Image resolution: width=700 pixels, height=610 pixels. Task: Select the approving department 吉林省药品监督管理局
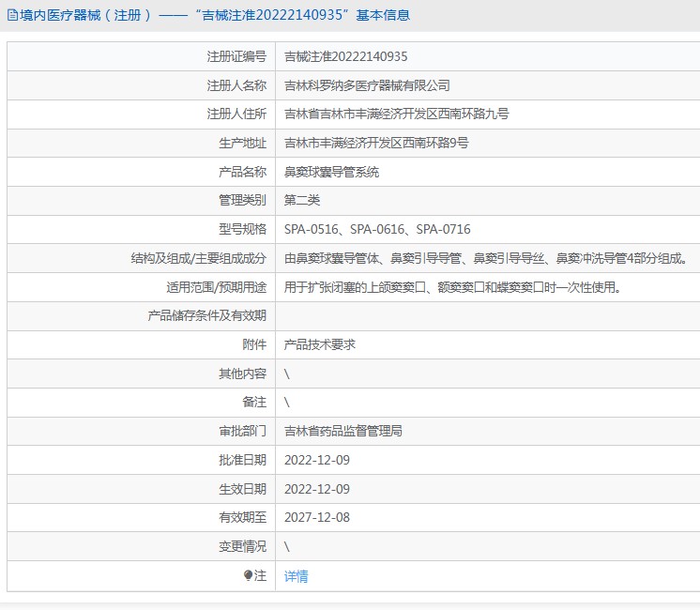343,432
